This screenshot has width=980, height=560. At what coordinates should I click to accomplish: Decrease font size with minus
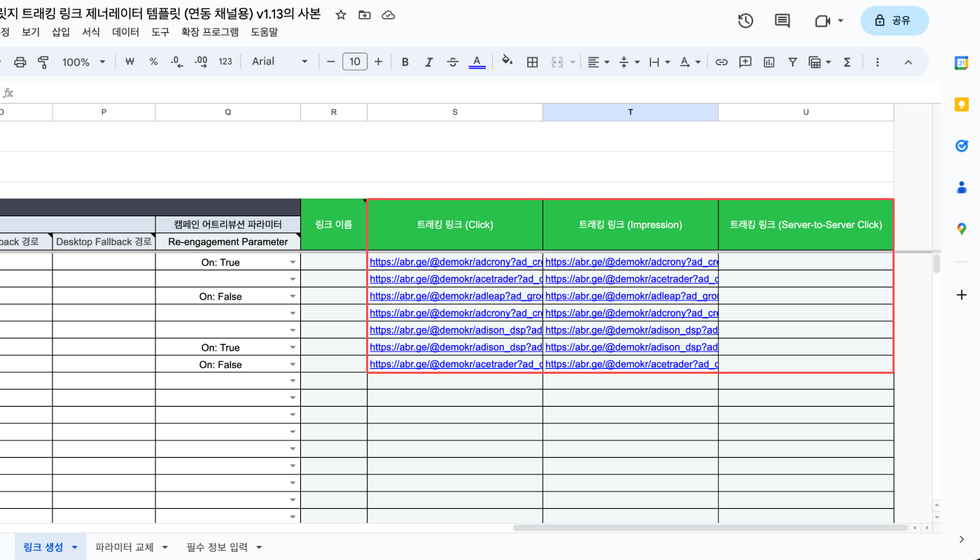(x=331, y=62)
